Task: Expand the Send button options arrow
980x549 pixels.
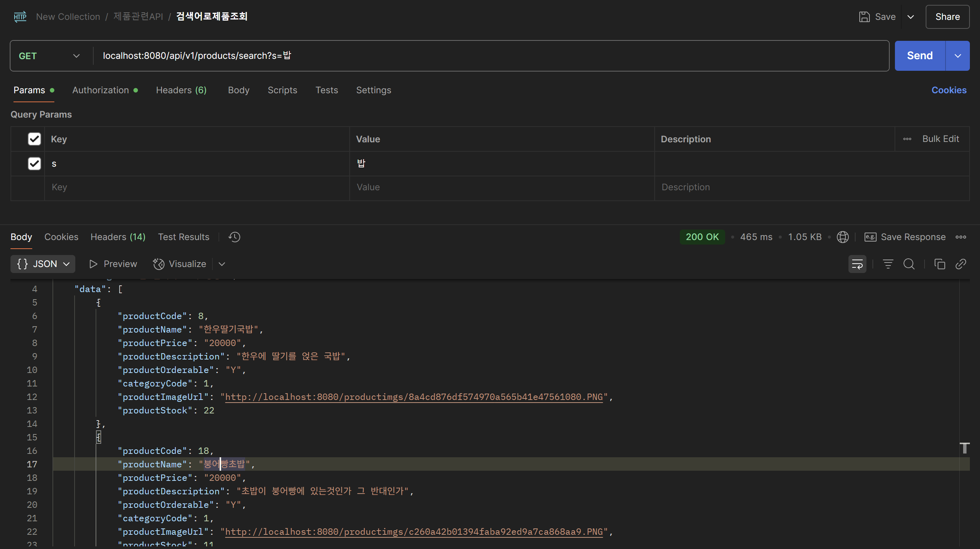Action: [958, 56]
